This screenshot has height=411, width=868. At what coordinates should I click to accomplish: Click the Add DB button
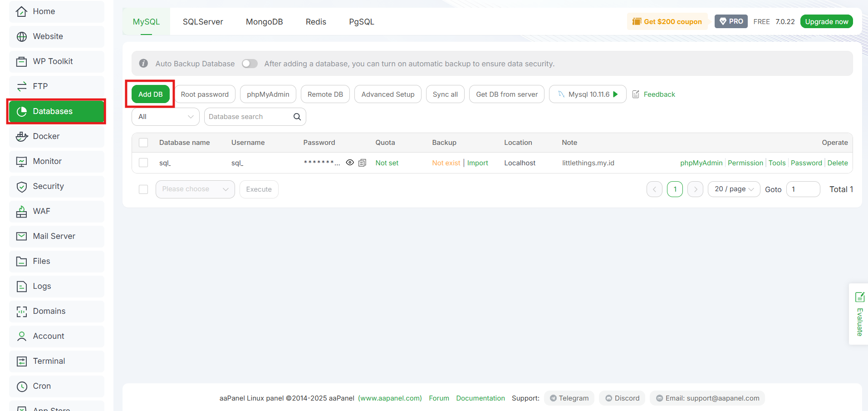point(150,94)
